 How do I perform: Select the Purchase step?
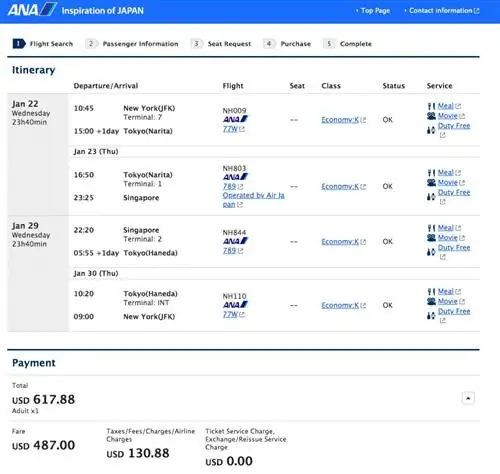(287, 44)
